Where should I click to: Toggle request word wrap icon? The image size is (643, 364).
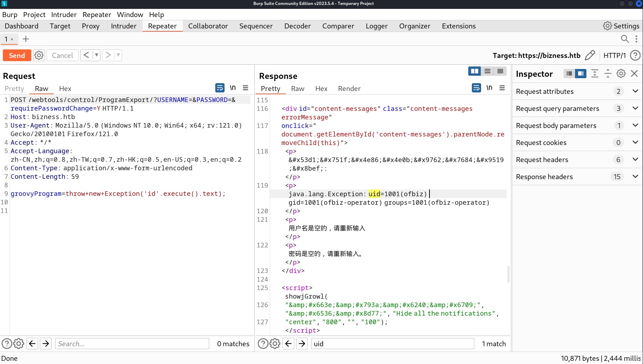pos(220,88)
